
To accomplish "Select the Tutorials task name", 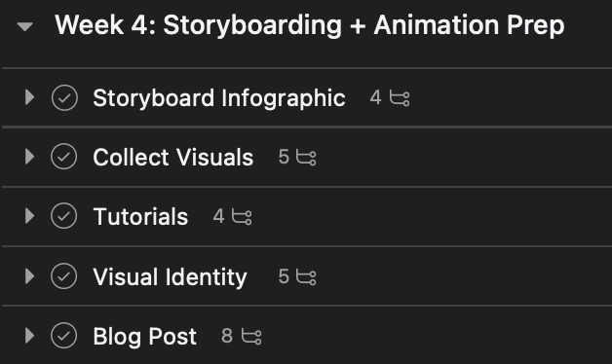I will click(x=140, y=216).
